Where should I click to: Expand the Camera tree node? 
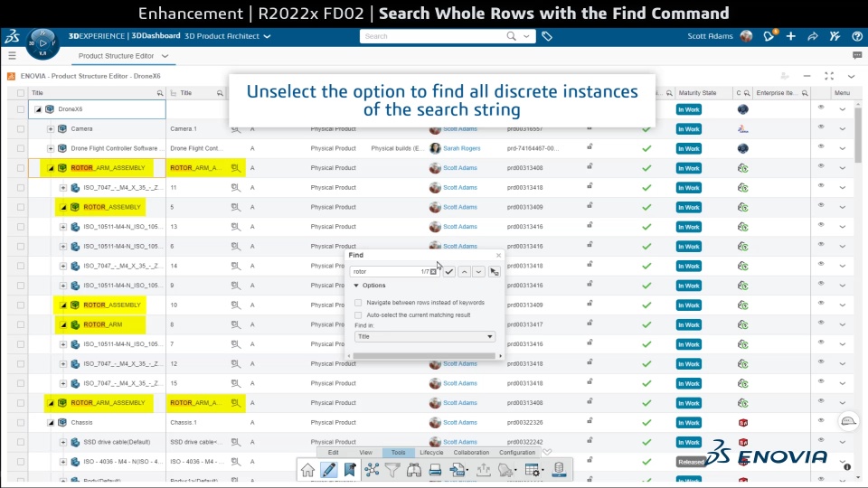point(51,129)
